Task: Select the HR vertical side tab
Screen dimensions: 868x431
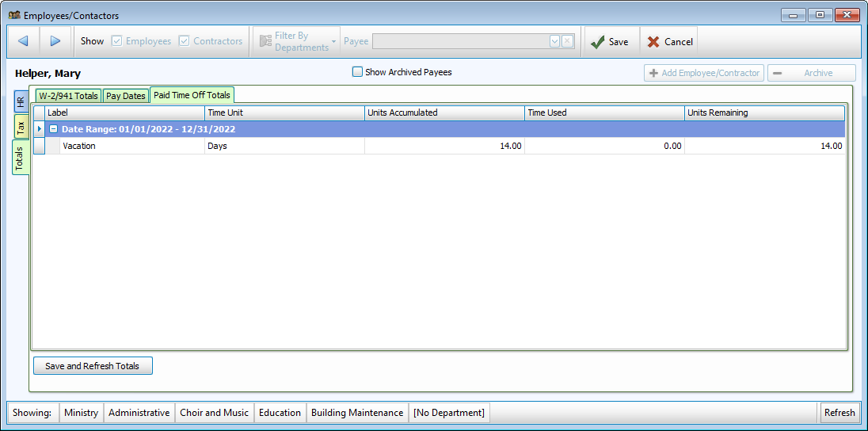Action: coord(21,101)
